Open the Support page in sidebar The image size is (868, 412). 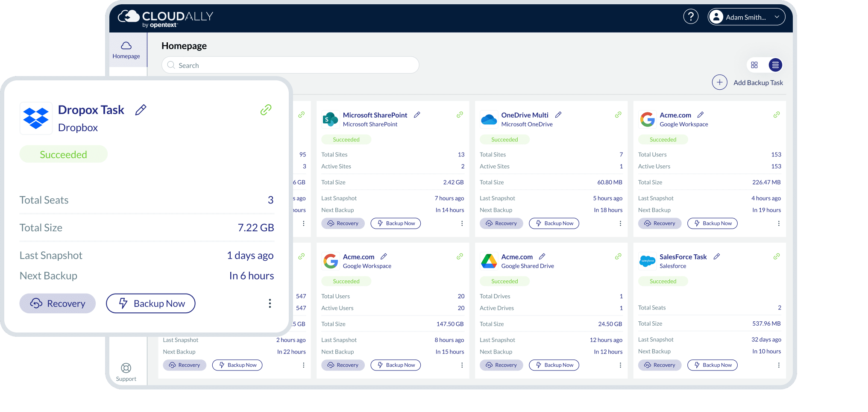click(126, 372)
